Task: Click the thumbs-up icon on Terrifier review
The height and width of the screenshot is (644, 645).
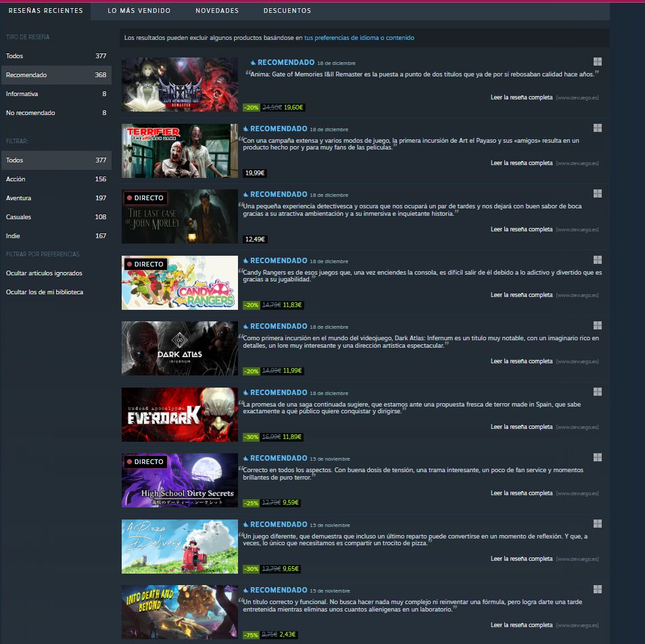Action: coord(245,129)
